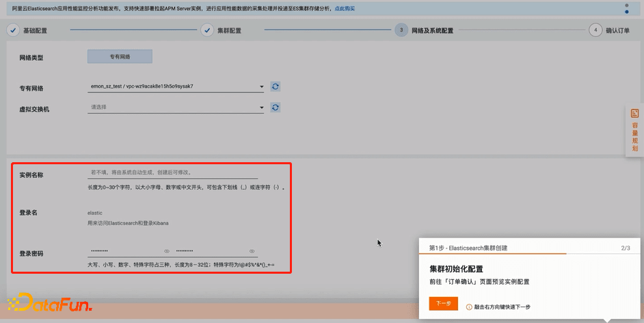Click the info icon beside 敲击右方向键快速下一步
644x323 pixels.
tap(468, 307)
